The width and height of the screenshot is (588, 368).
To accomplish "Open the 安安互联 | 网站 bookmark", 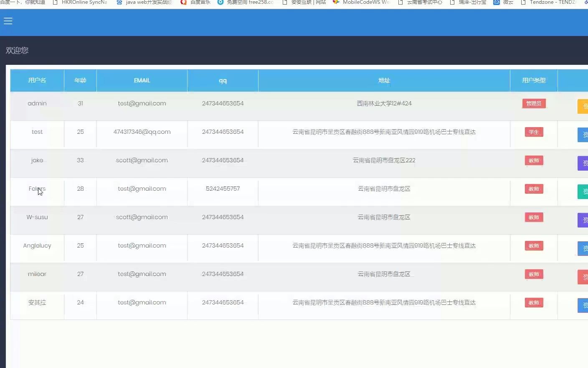I will (304, 3).
